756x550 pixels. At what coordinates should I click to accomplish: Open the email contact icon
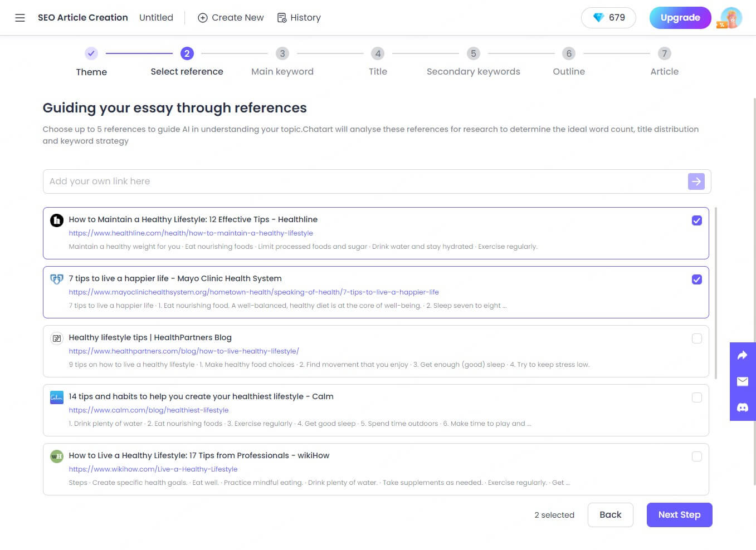click(x=742, y=381)
